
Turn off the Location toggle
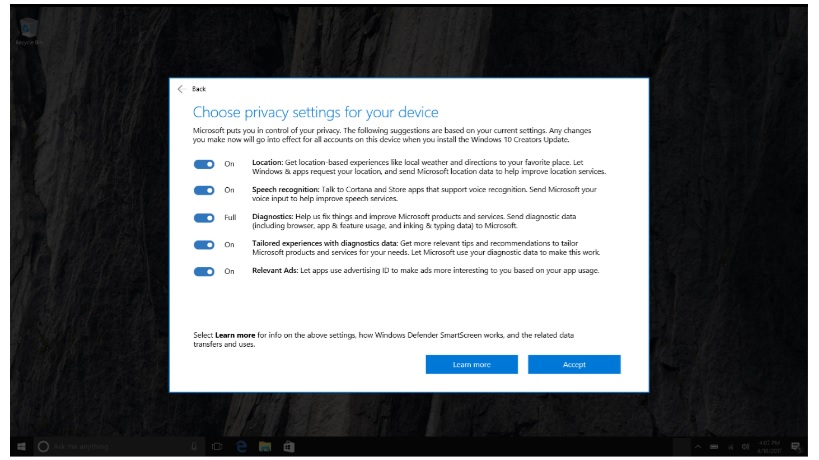pyautogui.click(x=204, y=164)
